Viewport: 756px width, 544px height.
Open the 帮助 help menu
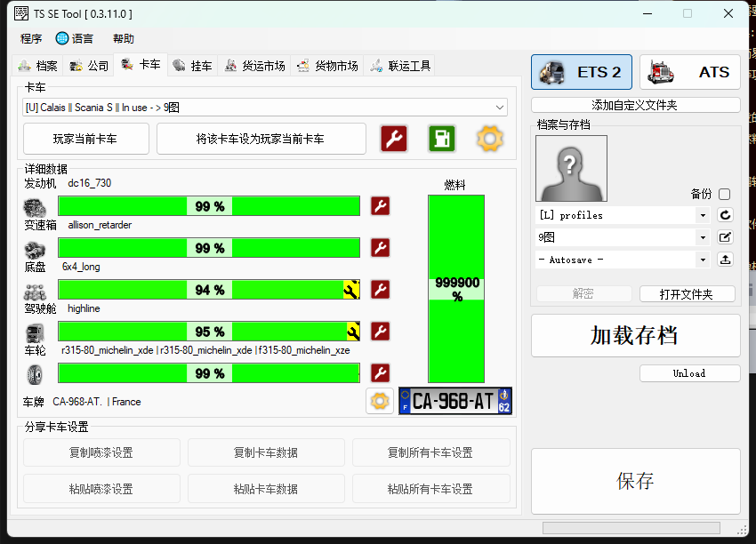124,38
